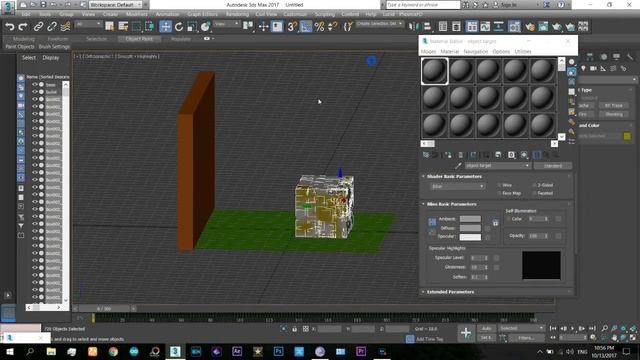Image resolution: width=640 pixels, height=360 pixels.
Task: Toggle the Percent Snap button
Action: coord(320,27)
